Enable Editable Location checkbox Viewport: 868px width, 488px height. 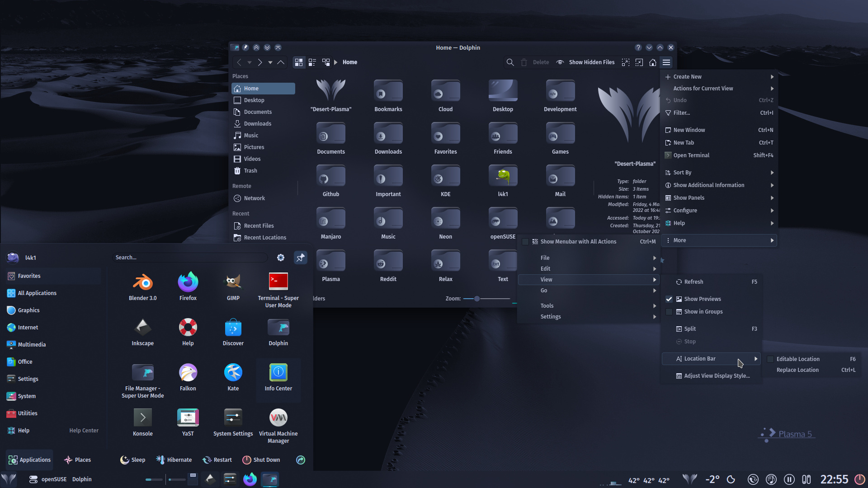click(770, 359)
